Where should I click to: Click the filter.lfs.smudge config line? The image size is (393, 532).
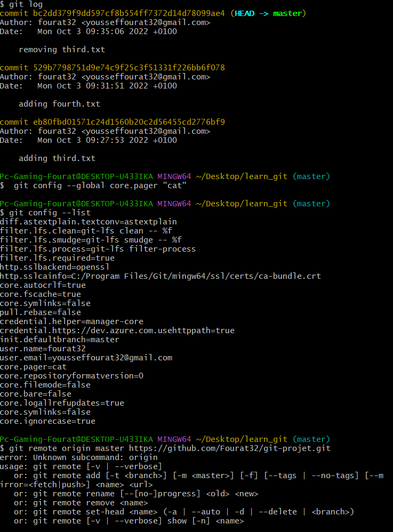pos(91,240)
